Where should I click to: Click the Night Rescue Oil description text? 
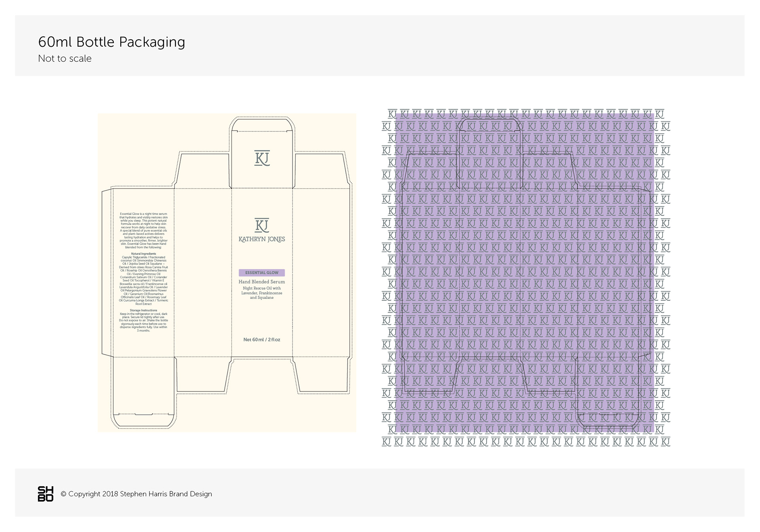coord(262,293)
